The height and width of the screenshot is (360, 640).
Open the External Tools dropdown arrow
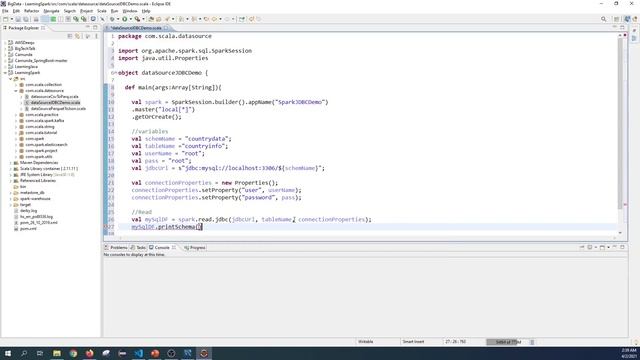(x=143, y=19)
